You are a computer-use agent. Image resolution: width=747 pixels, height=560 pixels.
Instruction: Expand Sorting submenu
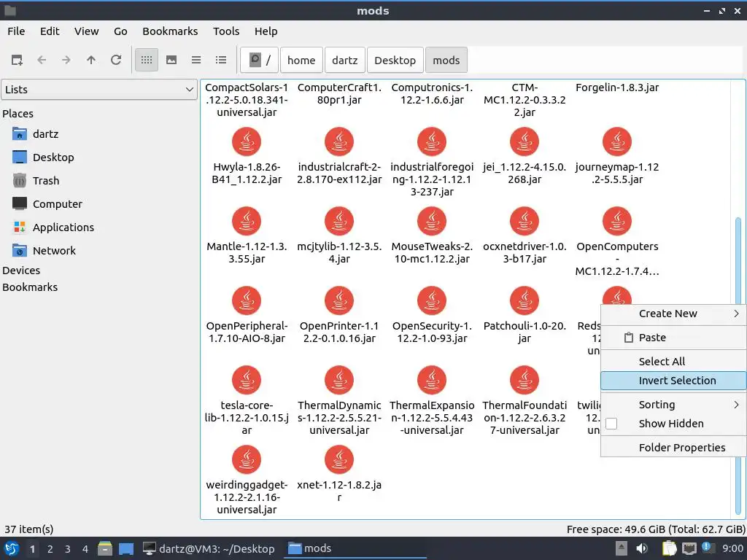pos(673,405)
